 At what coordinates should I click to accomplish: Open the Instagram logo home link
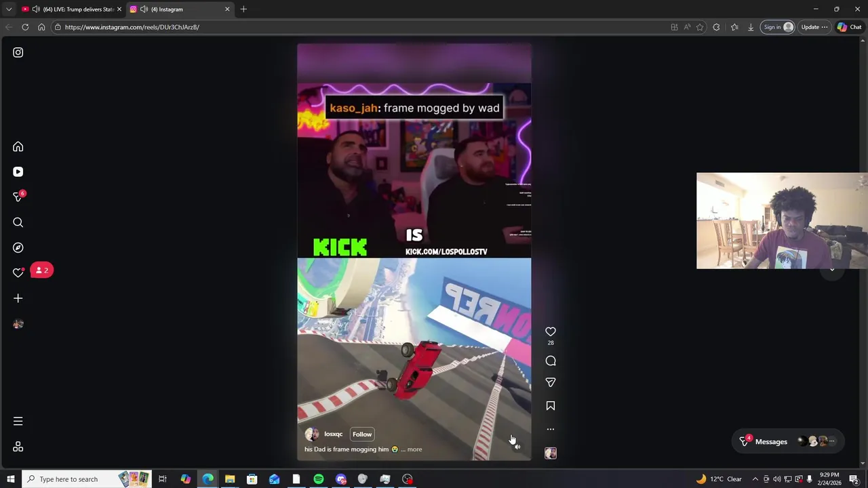coord(18,52)
